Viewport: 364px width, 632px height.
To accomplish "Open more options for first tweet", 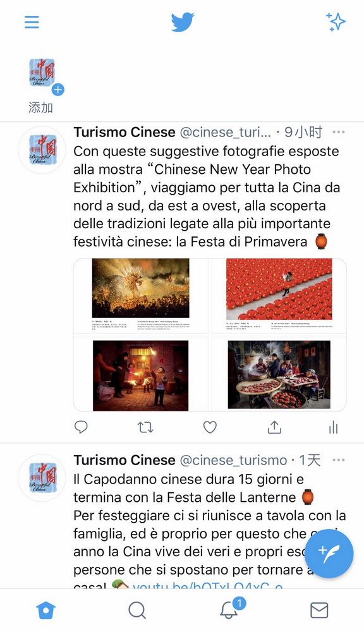I will tap(339, 132).
